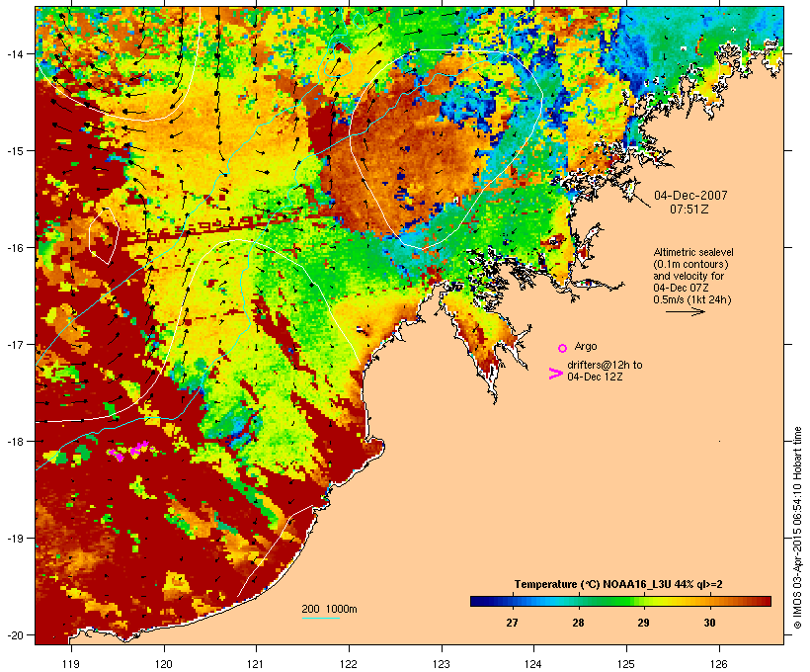This screenshot has width=810, height=672.
Task: Click the IMOS copyright timestamp text
Action: pos(797,528)
